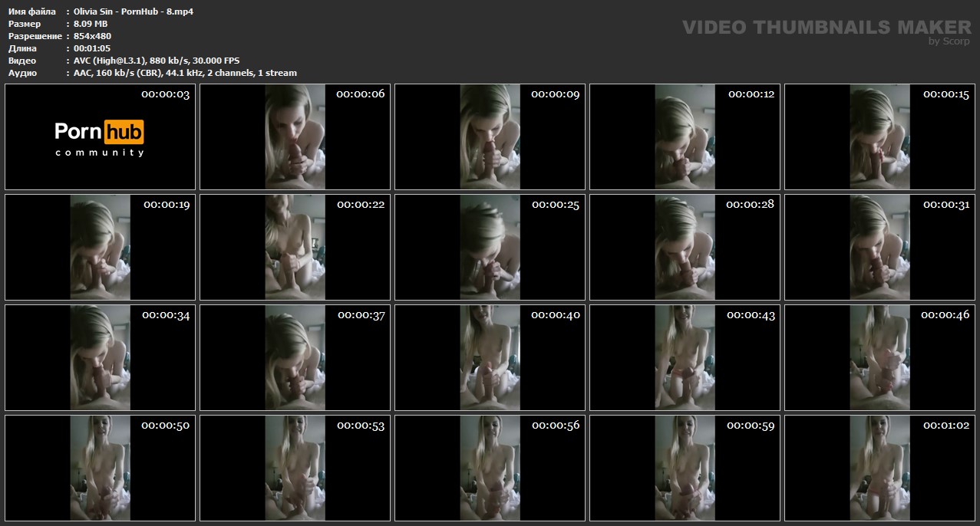980x526 pixels.
Task: Select the thumbnail stamped 00:00:03
Action: (100, 136)
